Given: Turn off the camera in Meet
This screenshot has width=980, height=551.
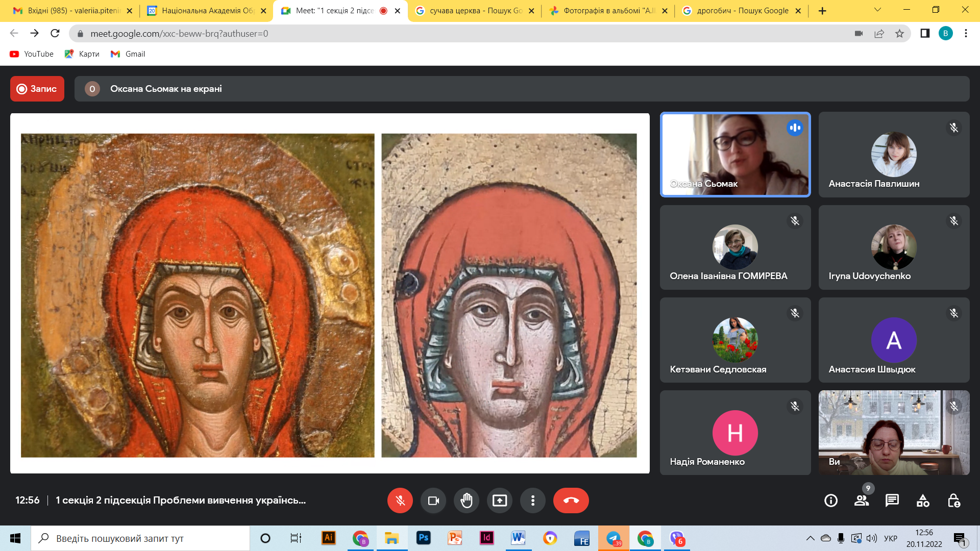Looking at the screenshot, I should 433,500.
